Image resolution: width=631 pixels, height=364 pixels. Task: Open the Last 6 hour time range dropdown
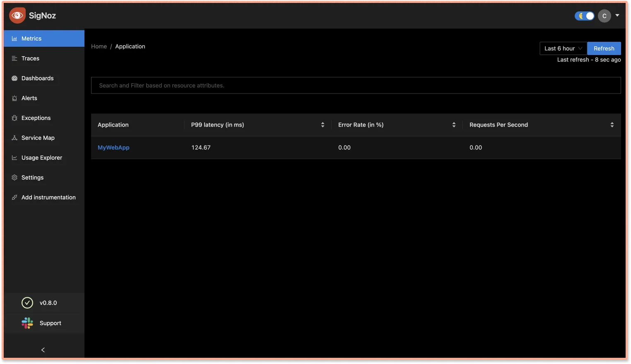tap(563, 48)
